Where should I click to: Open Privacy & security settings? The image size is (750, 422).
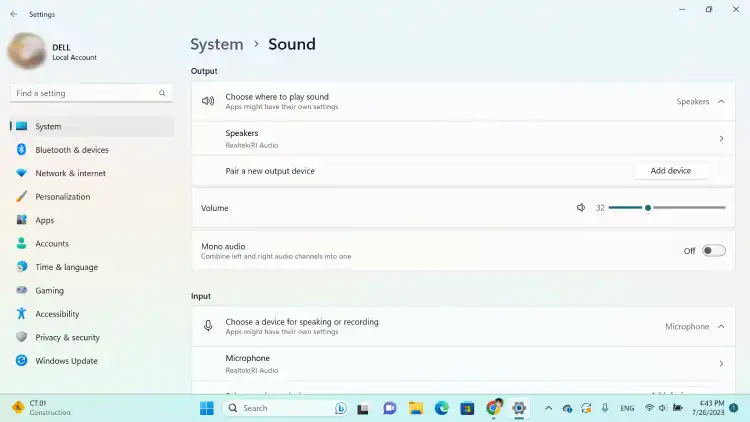[92, 337]
